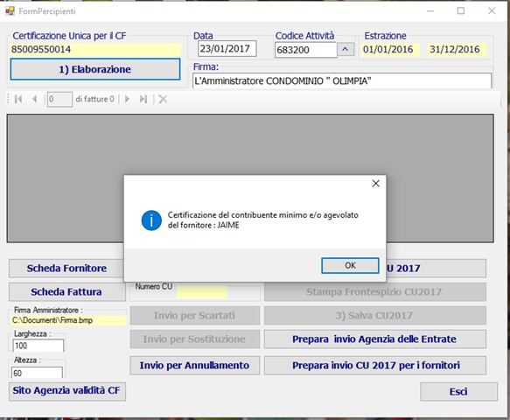The image size is (510, 420).
Task: Open Sito Agenzia validità CF
Action: coord(66,390)
